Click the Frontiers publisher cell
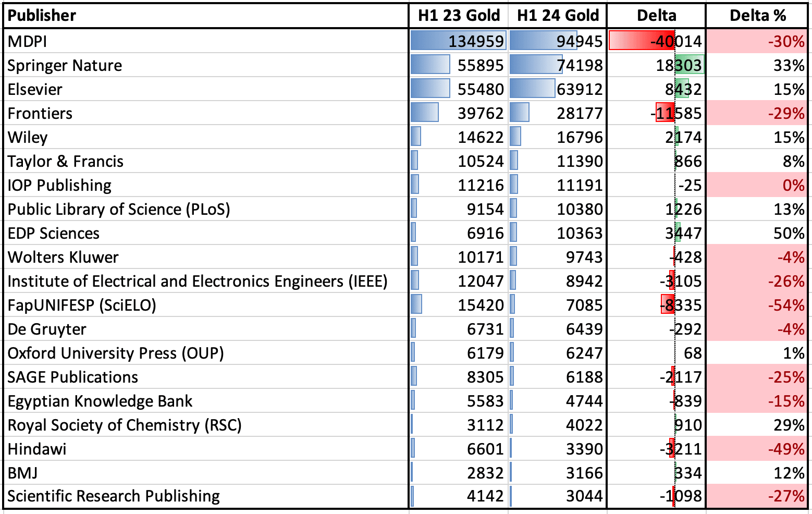 click(206, 113)
